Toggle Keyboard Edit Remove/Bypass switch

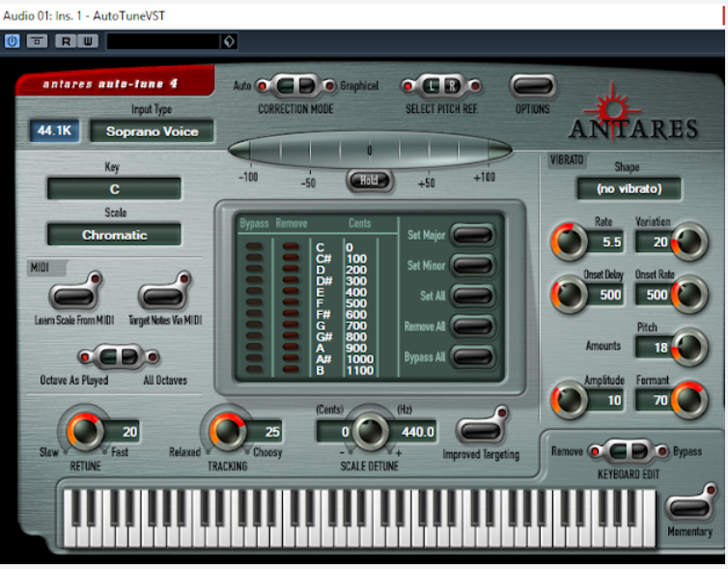629,451
